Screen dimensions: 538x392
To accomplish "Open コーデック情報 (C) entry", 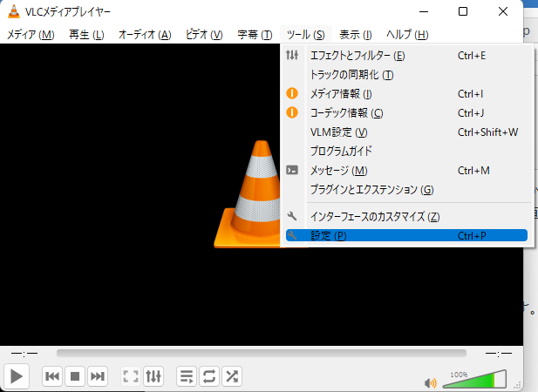I will point(346,113).
